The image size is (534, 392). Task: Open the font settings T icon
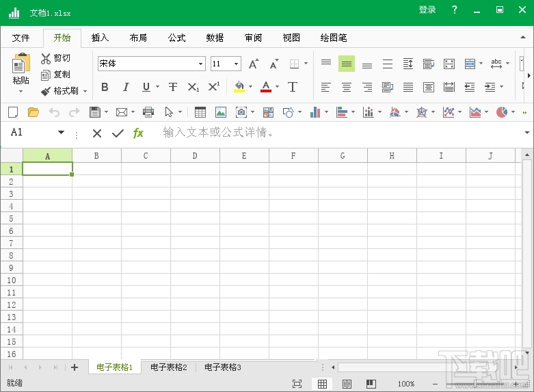(292, 87)
